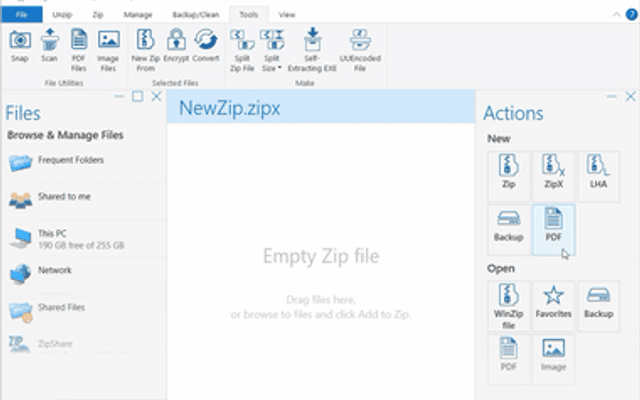Create new Zip in Actions panel
The height and width of the screenshot is (400, 640).
(509, 176)
